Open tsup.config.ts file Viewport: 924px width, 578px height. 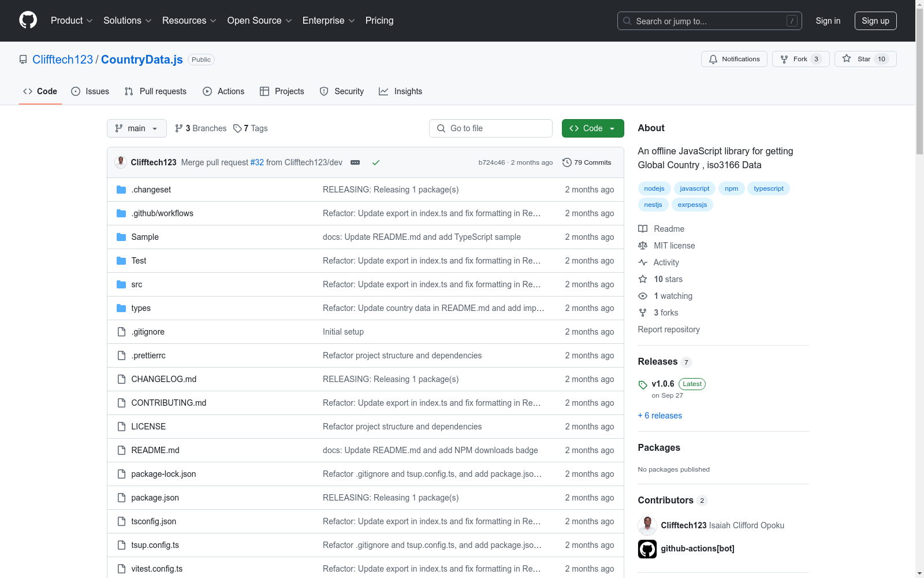click(x=155, y=545)
